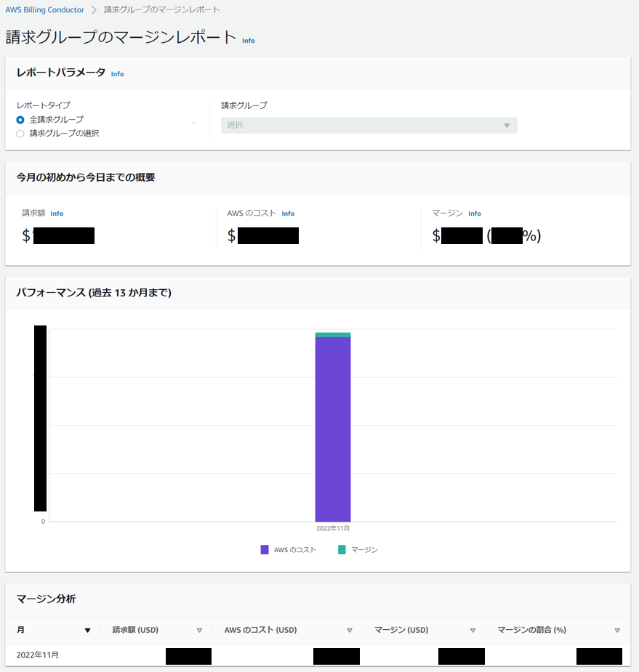Click the AWS Billing Conductor link at top left

[46, 9]
